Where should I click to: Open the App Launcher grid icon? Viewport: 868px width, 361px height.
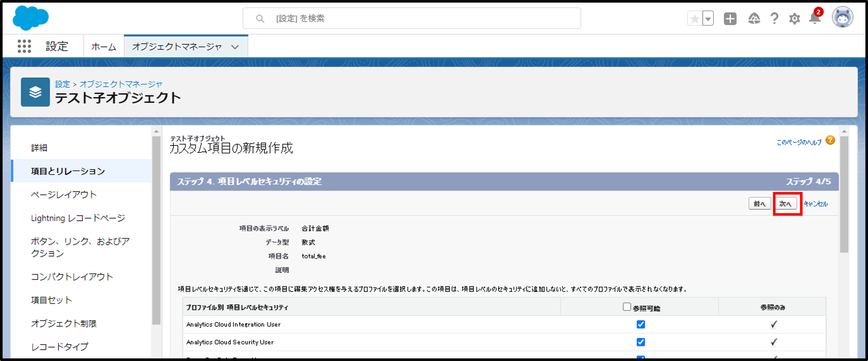pyautogui.click(x=24, y=46)
